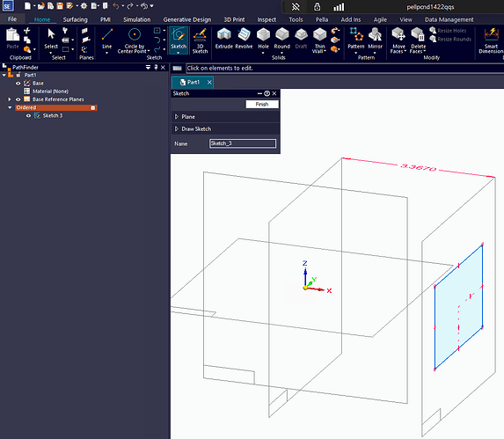Switch to the PMI ribbon tab
Image resolution: width=504 pixels, height=439 pixels.
106,19
